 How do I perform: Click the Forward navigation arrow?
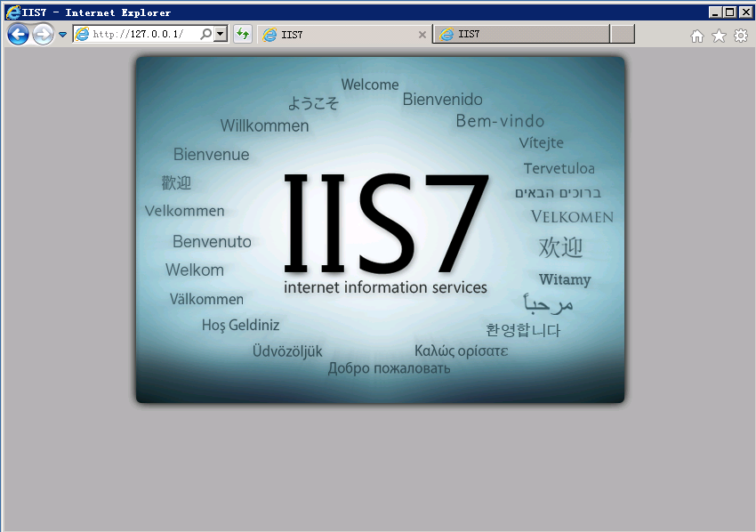click(x=44, y=34)
